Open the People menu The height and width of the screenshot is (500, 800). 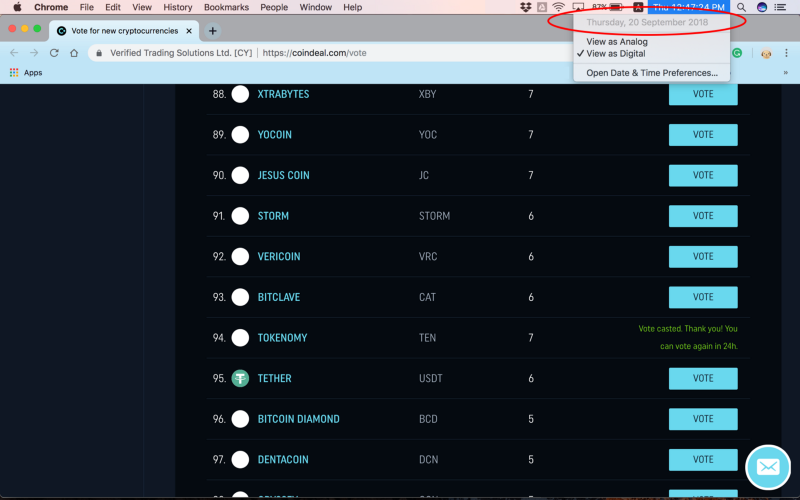tap(274, 7)
